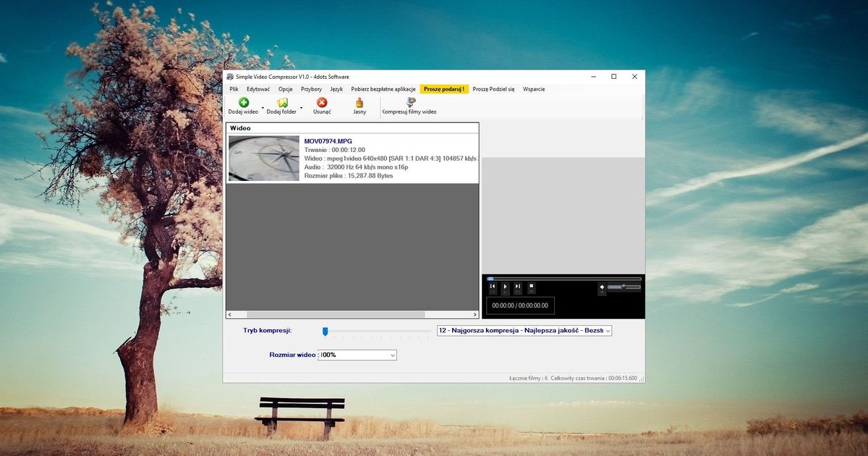Skip to next frame in player

518,287
